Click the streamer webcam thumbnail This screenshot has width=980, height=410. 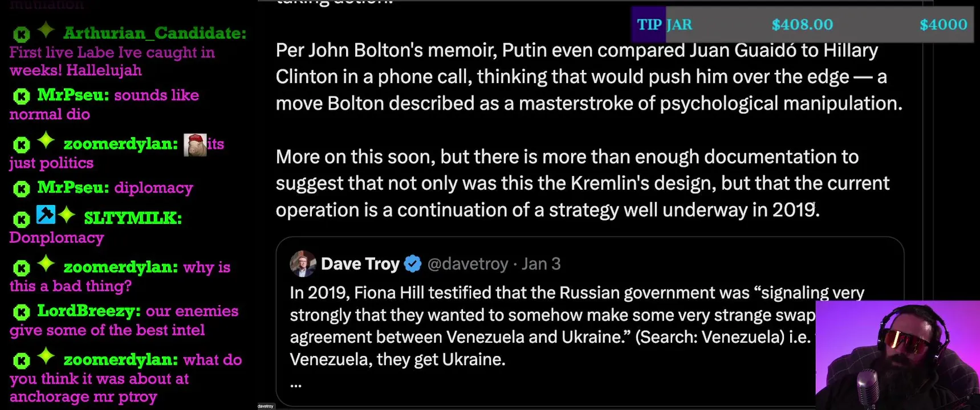tap(897, 355)
